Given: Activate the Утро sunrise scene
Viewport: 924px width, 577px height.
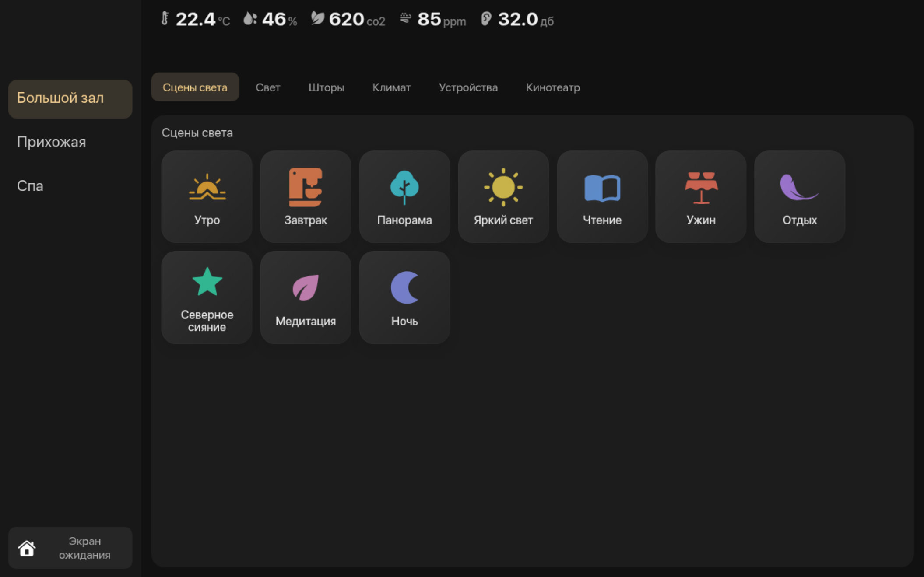Looking at the screenshot, I should pyautogui.click(x=207, y=197).
